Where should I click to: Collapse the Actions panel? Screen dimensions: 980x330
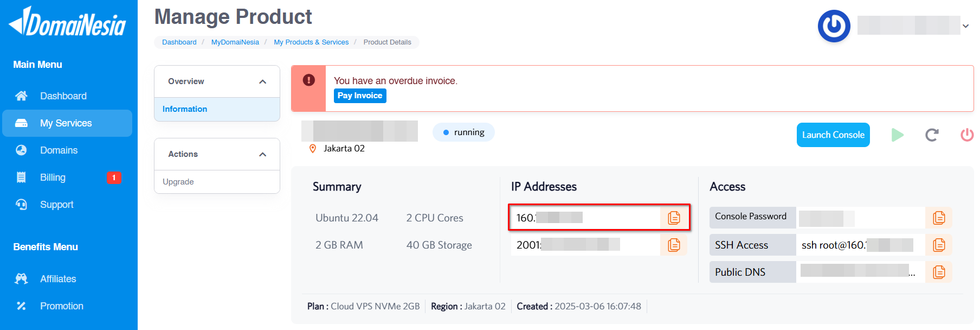coord(263,154)
